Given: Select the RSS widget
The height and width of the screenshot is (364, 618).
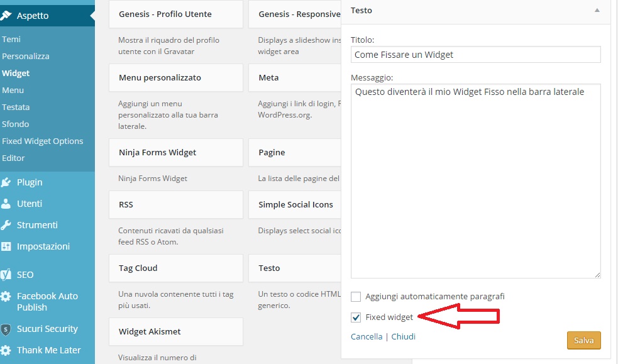Looking at the screenshot, I should tap(176, 204).
